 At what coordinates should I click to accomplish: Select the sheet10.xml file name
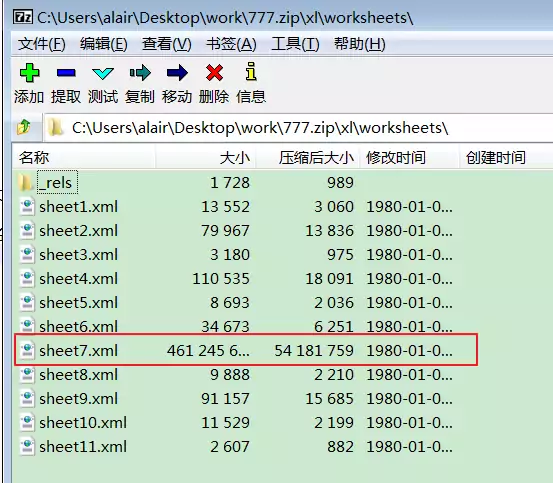tap(83, 422)
